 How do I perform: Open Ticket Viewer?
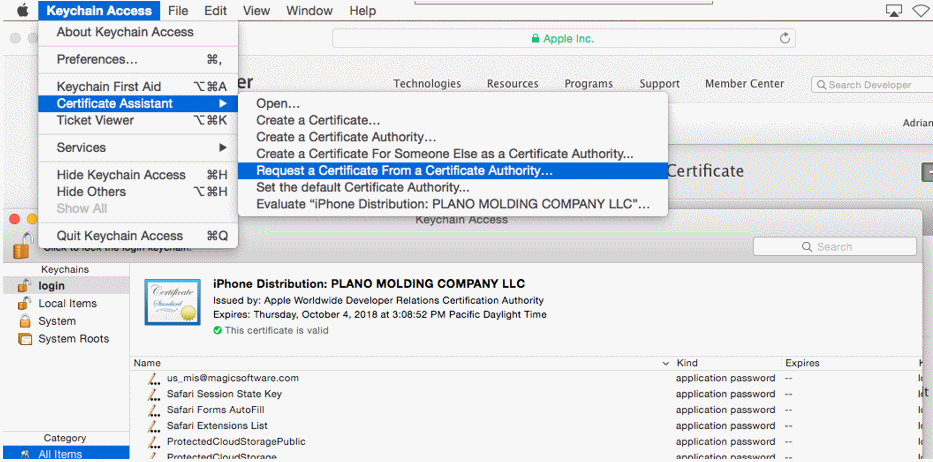(x=138, y=120)
